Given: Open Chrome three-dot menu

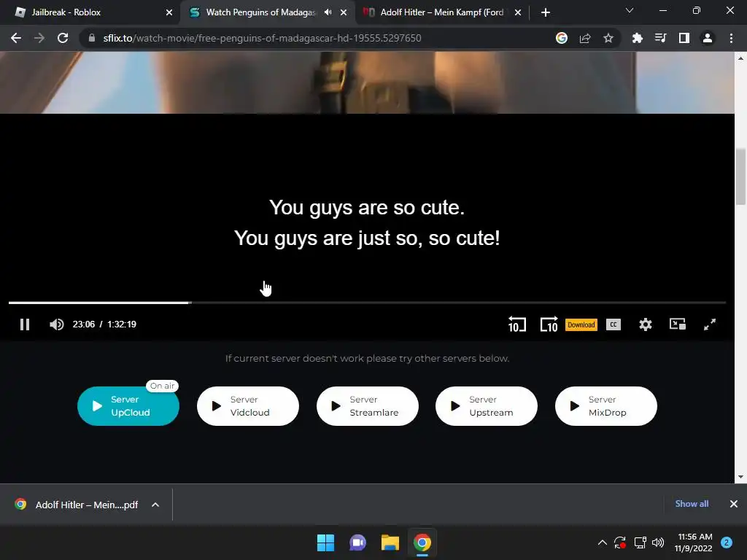Looking at the screenshot, I should click(731, 38).
